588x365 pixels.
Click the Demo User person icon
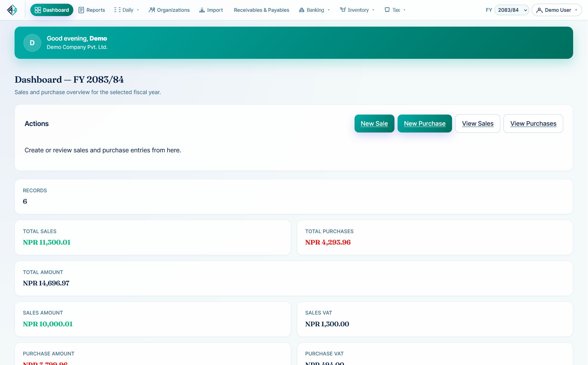coord(539,10)
